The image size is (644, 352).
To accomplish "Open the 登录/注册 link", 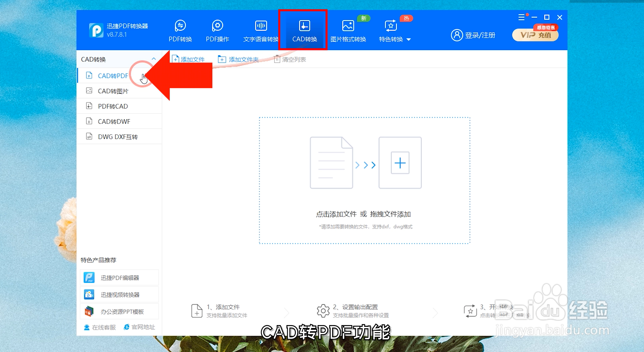I will pyautogui.click(x=480, y=35).
